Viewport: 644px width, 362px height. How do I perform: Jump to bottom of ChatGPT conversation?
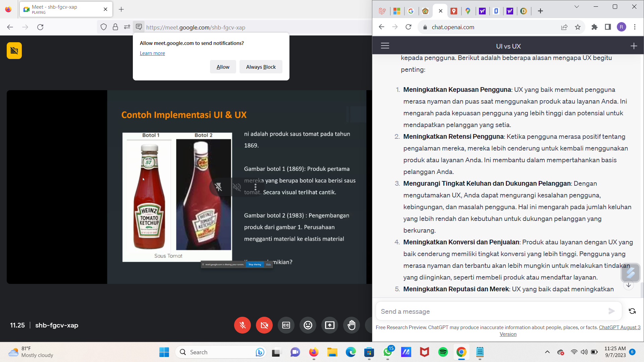629,285
